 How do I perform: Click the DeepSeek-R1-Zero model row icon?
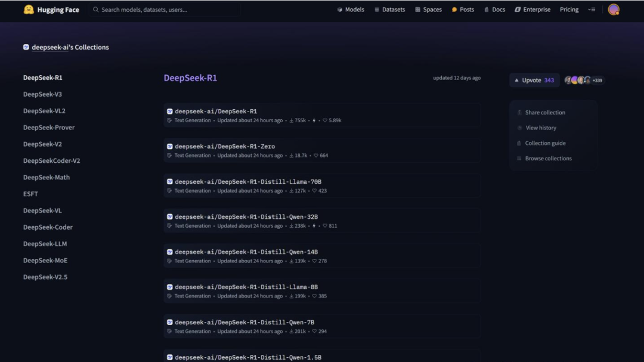[x=169, y=146]
